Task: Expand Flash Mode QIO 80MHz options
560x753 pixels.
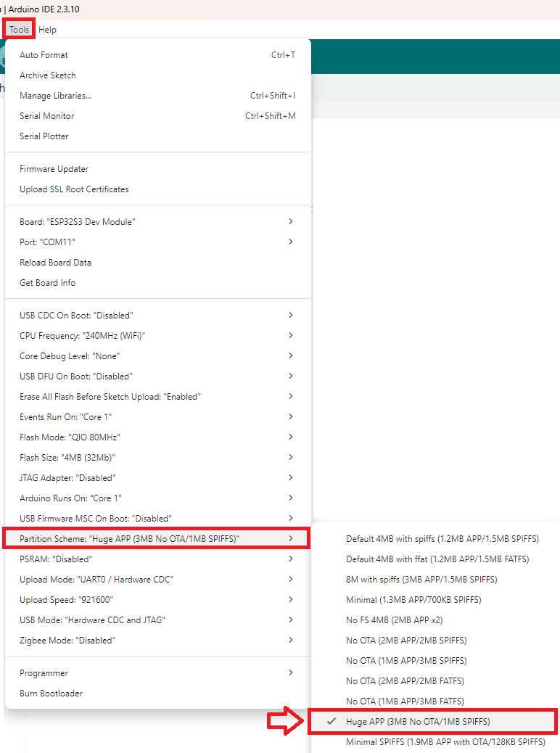Action: [x=157, y=437]
